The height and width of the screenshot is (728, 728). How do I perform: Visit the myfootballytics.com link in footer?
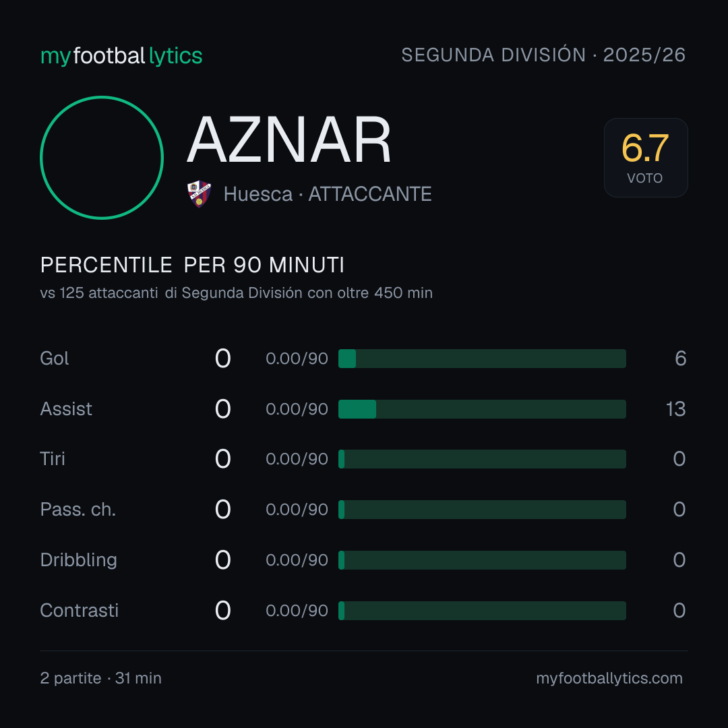(609, 678)
